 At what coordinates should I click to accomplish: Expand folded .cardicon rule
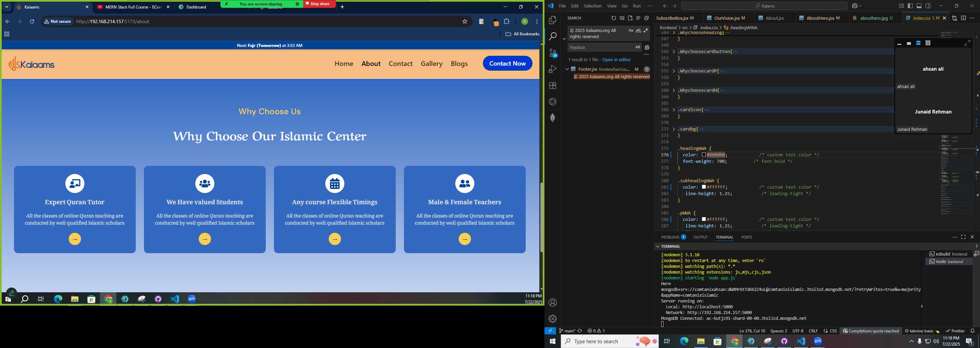point(674,110)
